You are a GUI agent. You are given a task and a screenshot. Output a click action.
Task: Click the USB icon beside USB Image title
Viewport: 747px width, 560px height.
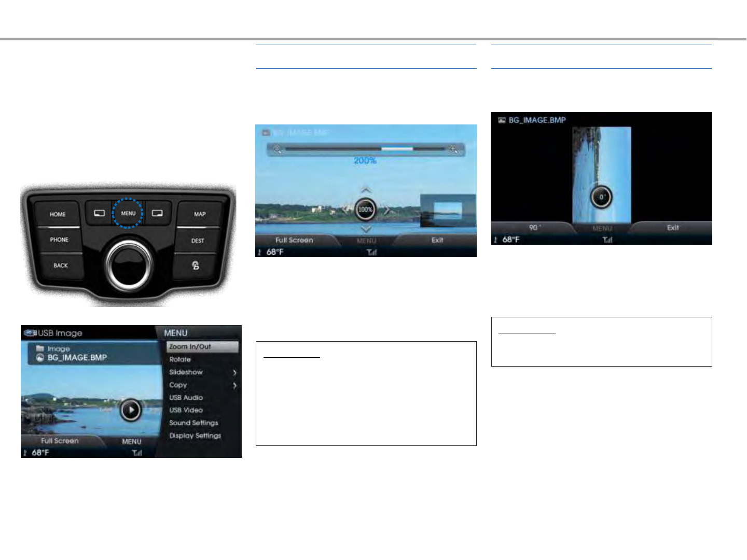point(30,333)
